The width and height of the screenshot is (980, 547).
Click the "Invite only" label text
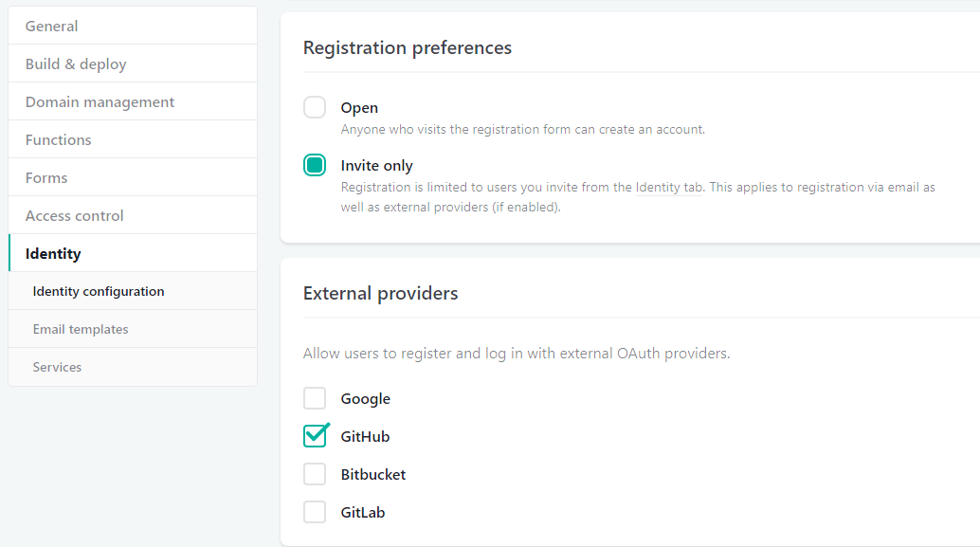click(377, 165)
